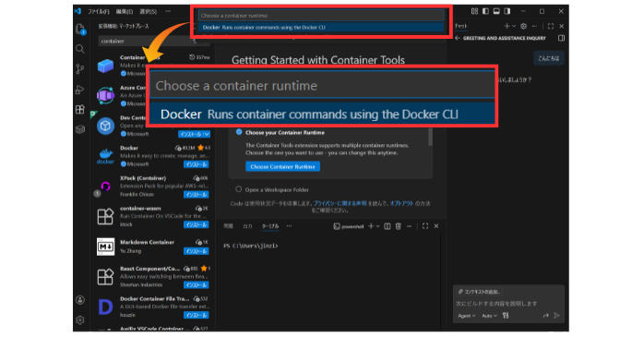Open chat settings gear icon

[523, 26]
